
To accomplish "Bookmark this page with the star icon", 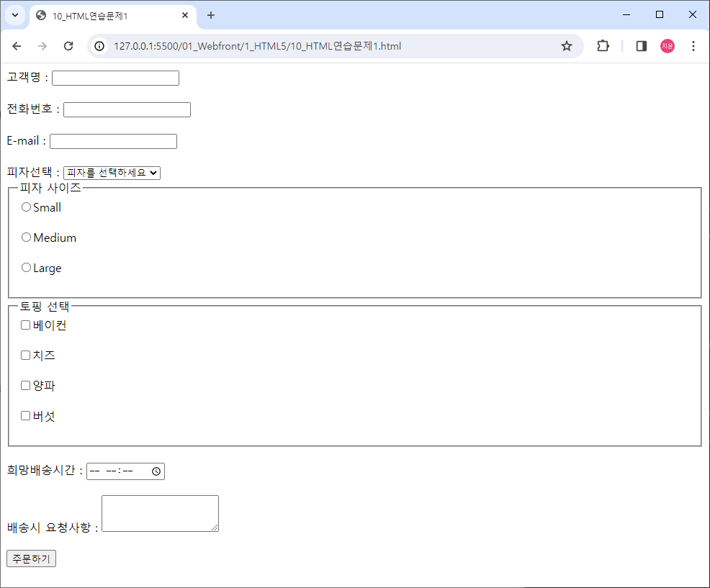I will tap(567, 46).
